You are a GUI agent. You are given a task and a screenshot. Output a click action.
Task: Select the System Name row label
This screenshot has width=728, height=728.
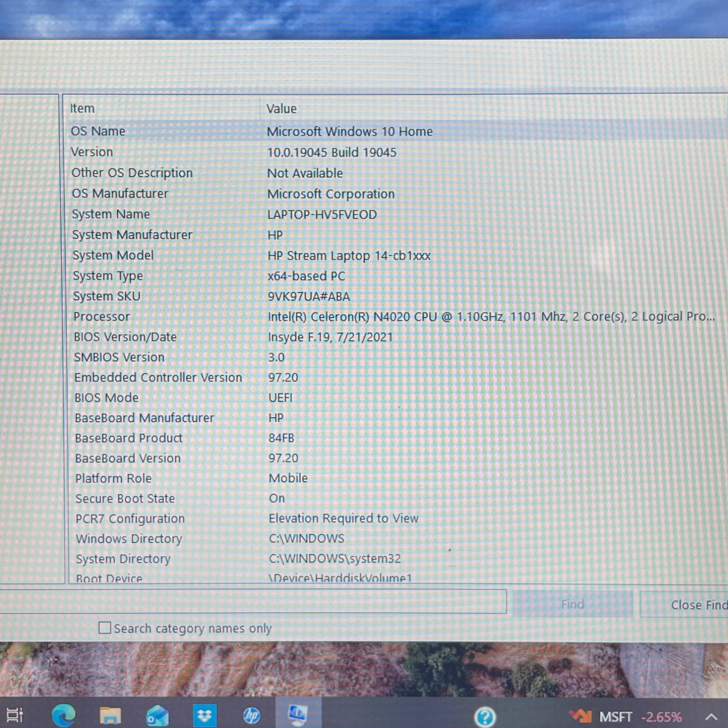[111, 214]
